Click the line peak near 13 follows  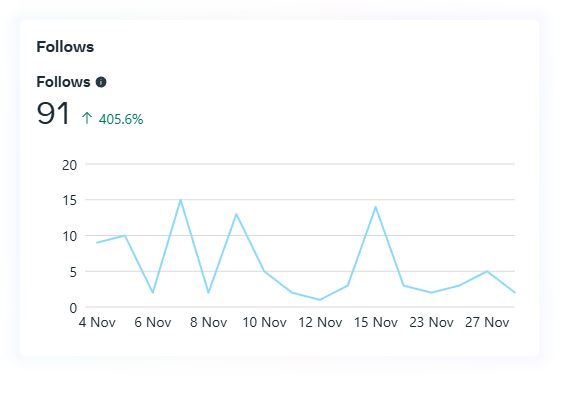236,214
